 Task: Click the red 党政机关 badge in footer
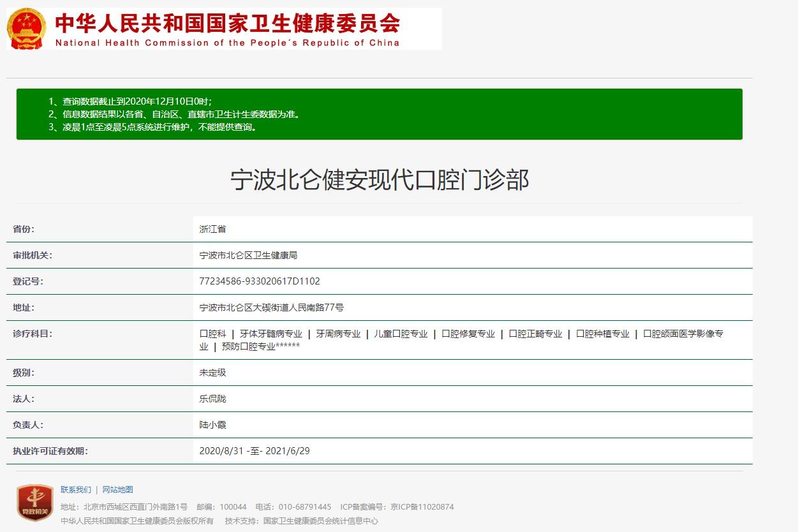(x=34, y=503)
